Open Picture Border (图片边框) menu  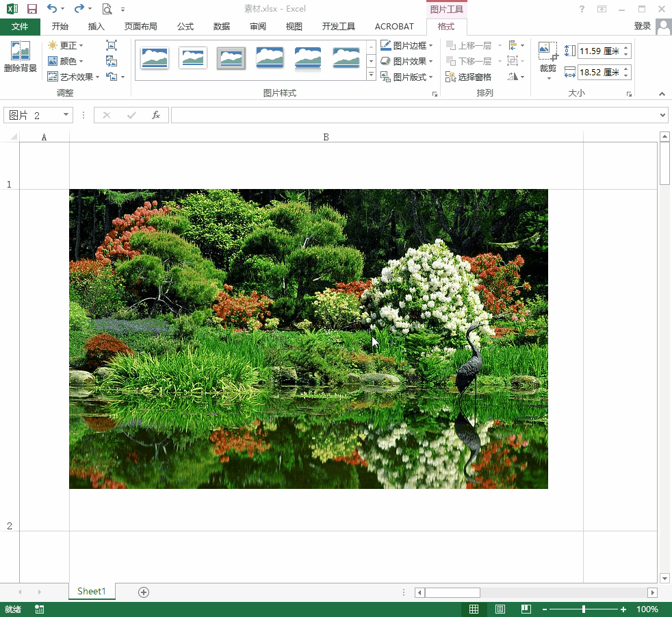coord(406,45)
